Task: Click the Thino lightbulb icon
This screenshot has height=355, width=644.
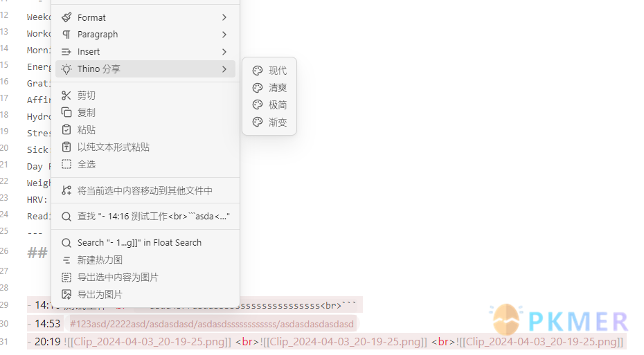Action: tap(66, 69)
